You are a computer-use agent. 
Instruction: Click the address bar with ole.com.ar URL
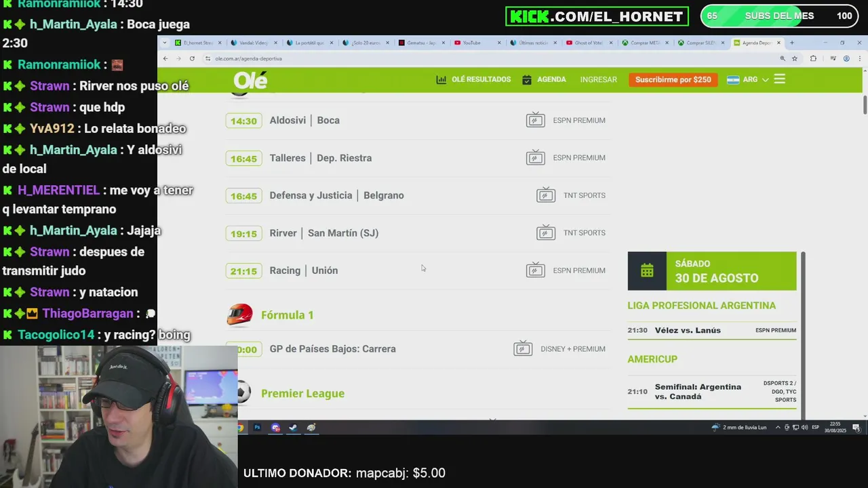pos(492,58)
